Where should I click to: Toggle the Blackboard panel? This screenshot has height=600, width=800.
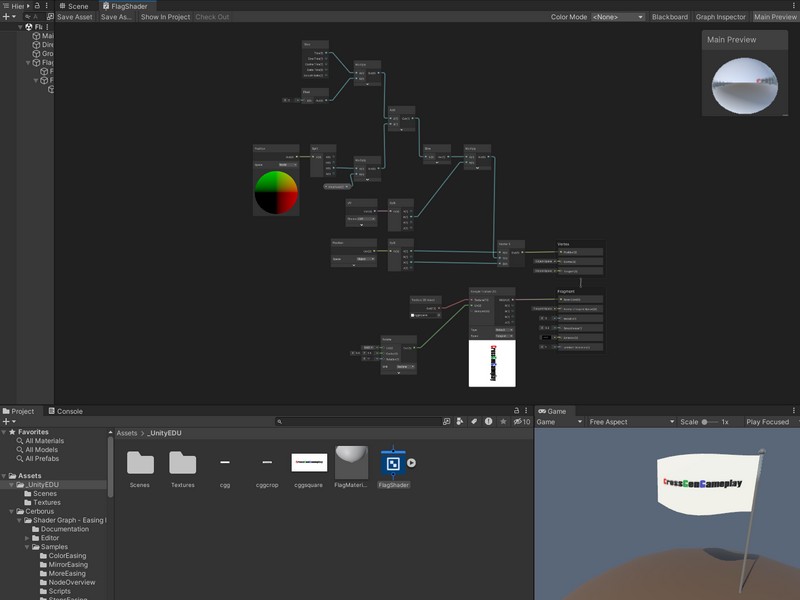pos(669,17)
